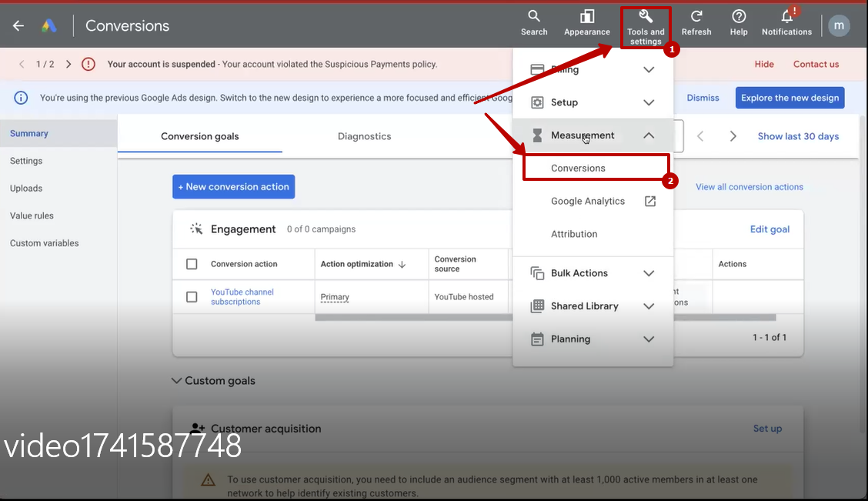Click Explore the new design button
This screenshot has height=501, width=868.
point(790,98)
